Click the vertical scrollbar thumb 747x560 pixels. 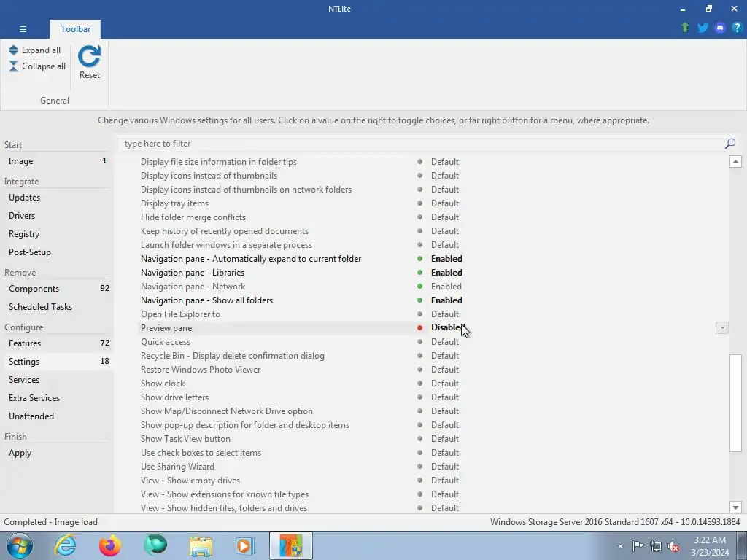(x=735, y=402)
